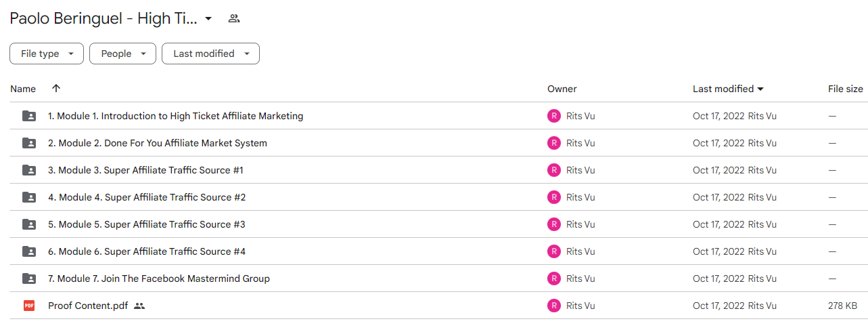Open the File type filter dropdown
Viewport: 868px width, 332px height.
click(x=47, y=54)
